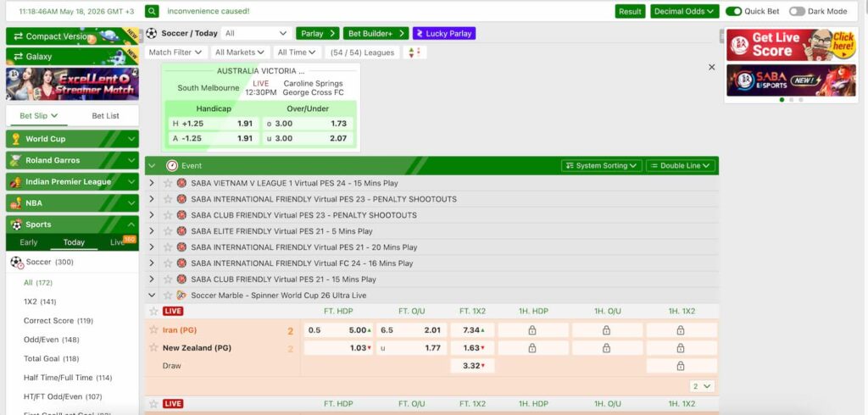This screenshot has height=415, width=868.
Task: Open Double Line dropdown
Action: [681, 165]
